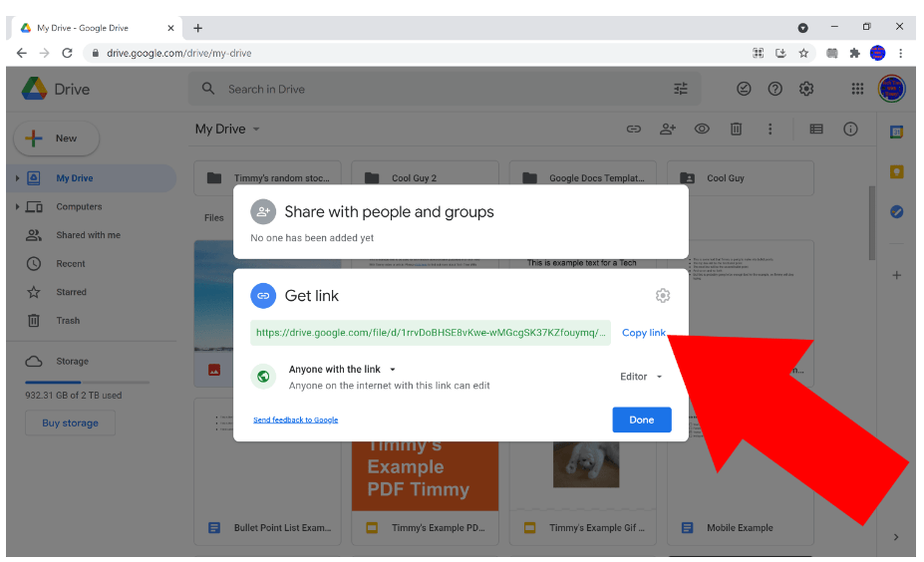This screenshot has width=924, height=562.
Task: Click the globe icon beside Anyone with the link
Action: (x=263, y=377)
